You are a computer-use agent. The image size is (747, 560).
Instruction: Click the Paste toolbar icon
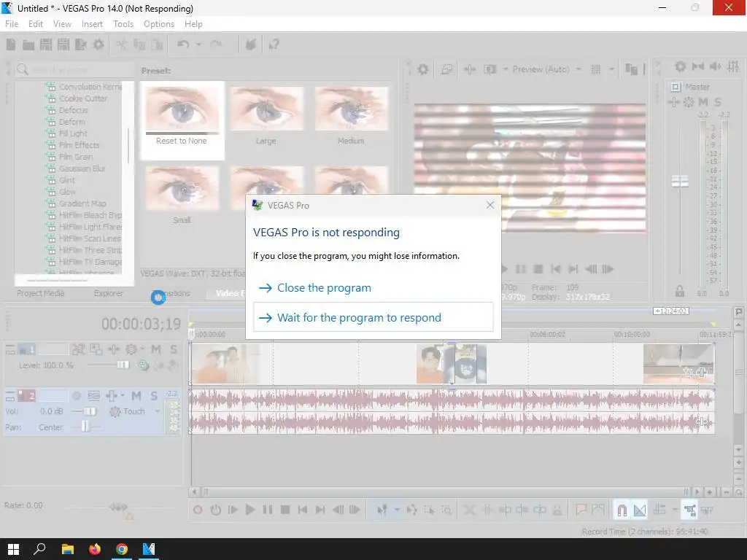tap(157, 44)
